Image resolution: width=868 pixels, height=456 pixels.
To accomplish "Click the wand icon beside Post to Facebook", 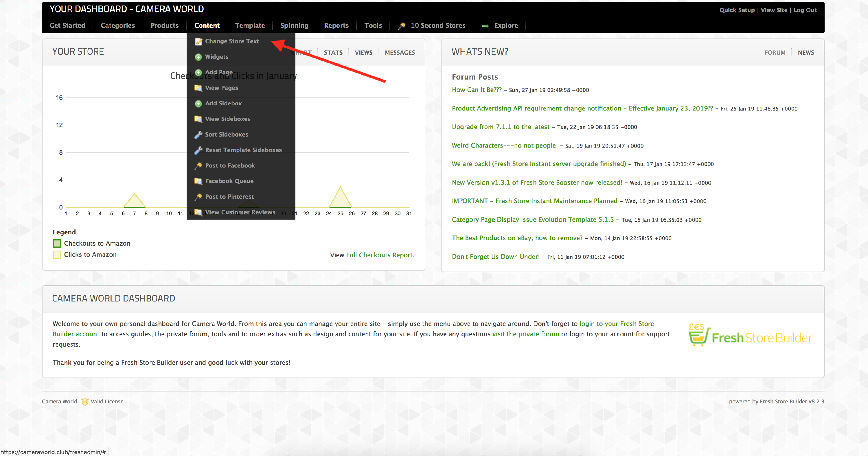I will point(198,166).
